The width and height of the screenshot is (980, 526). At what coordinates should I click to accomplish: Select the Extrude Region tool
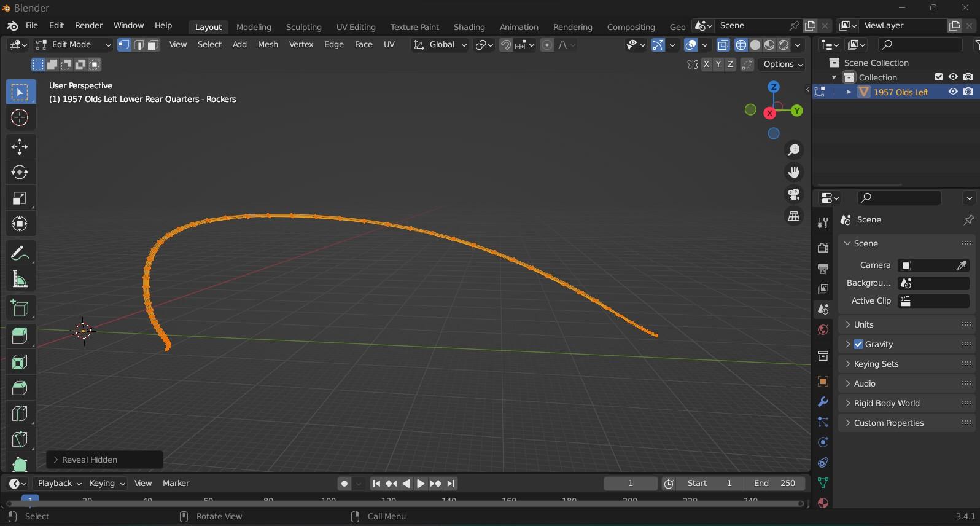click(x=20, y=336)
